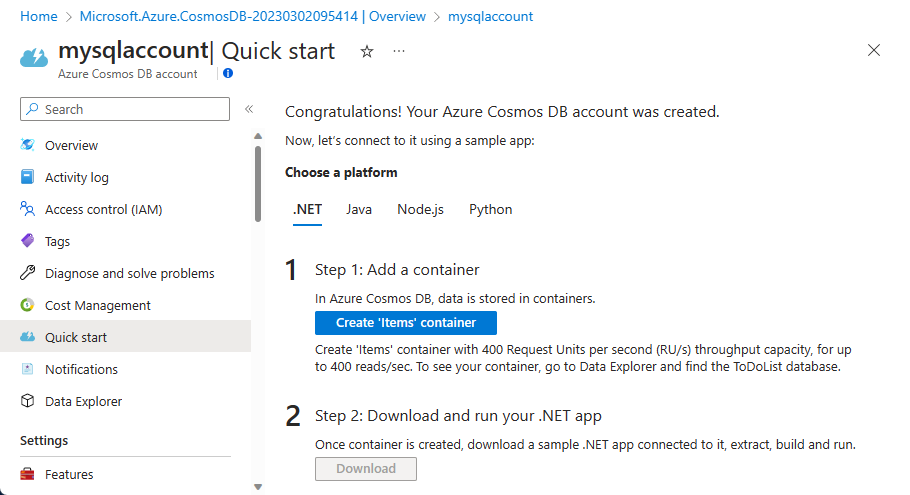Image resolution: width=910 pixels, height=495 pixels.
Task: Open the Features settings item
Action: (x=69, y=474)
